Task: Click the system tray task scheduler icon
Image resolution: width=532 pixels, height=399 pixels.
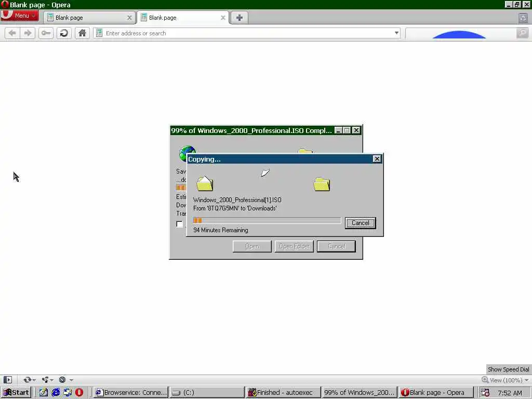Action: tap(485, 393)
